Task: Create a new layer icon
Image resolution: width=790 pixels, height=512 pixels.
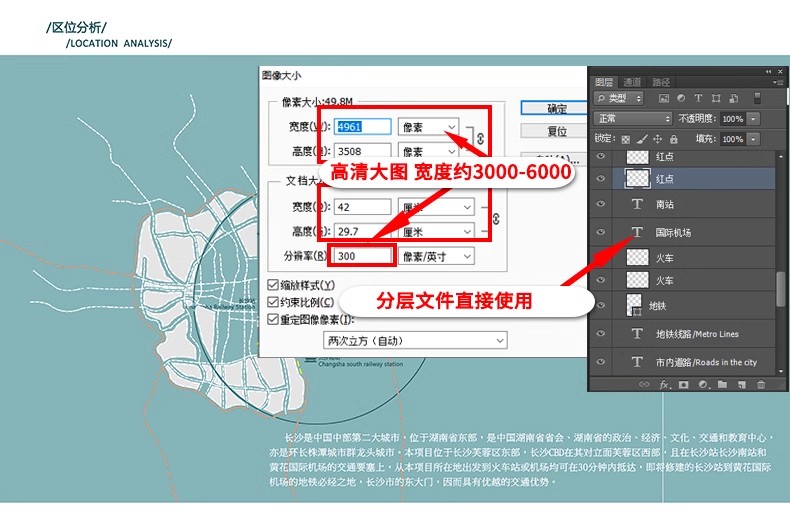Action: click(x=742, y=385)
